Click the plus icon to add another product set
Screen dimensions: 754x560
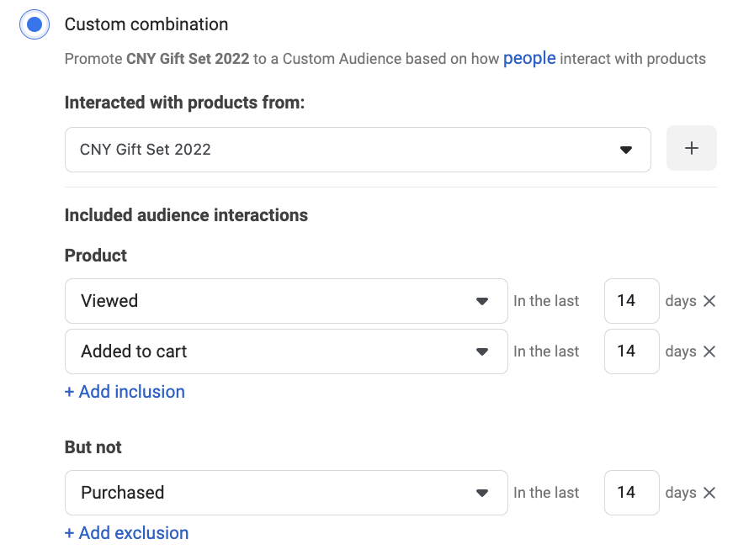click(x=692, y=148)
